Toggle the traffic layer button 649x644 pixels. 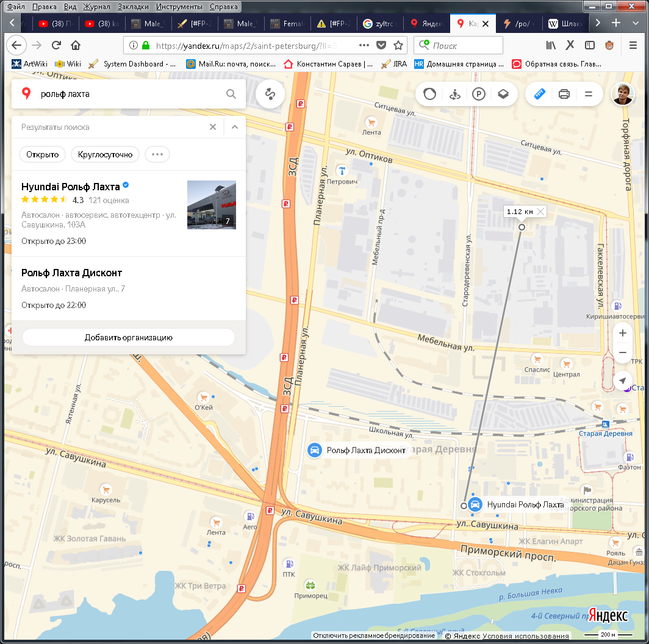[429, 94]
